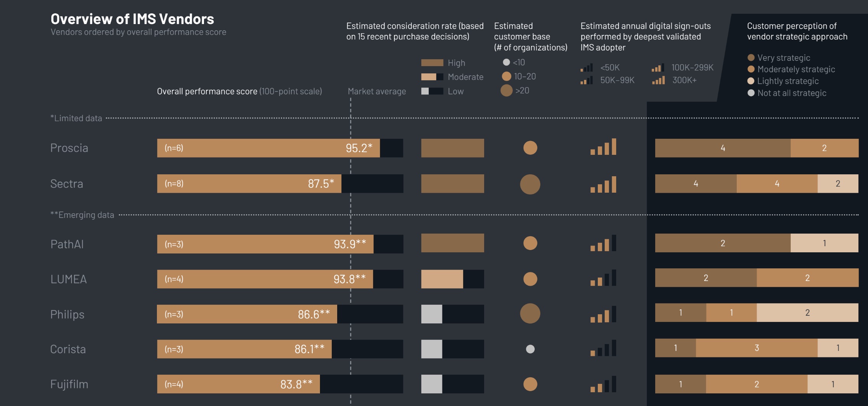Click the <50K legend signal bars icon

point(586,68)
